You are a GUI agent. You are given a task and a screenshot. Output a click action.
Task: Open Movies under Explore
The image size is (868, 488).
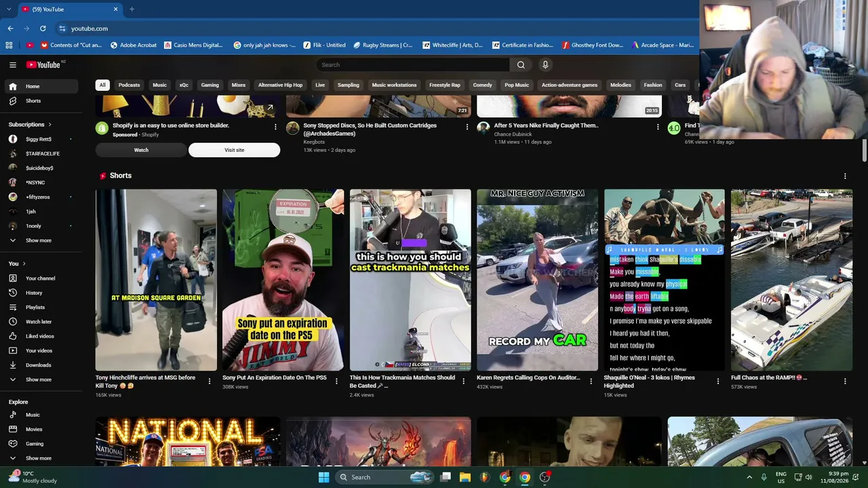click(41, 429)
